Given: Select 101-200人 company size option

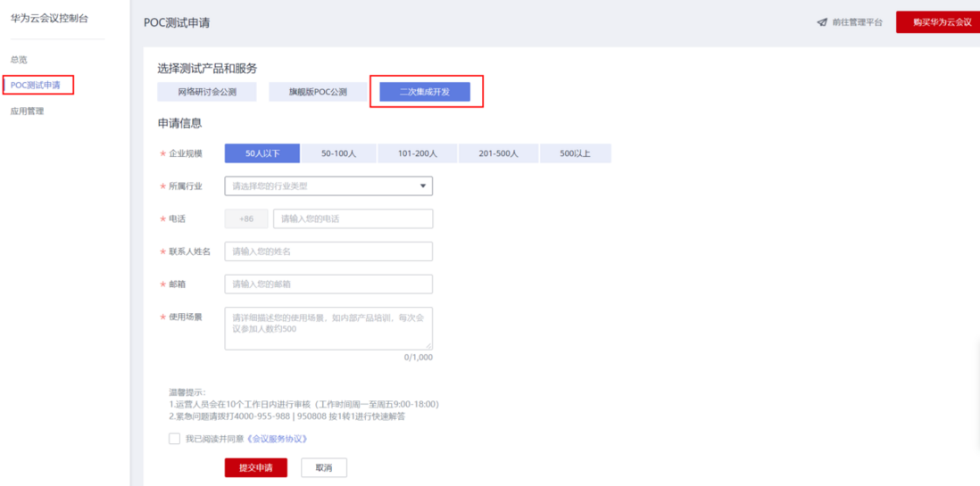Looking at the screenshot, I should point(418,153).
